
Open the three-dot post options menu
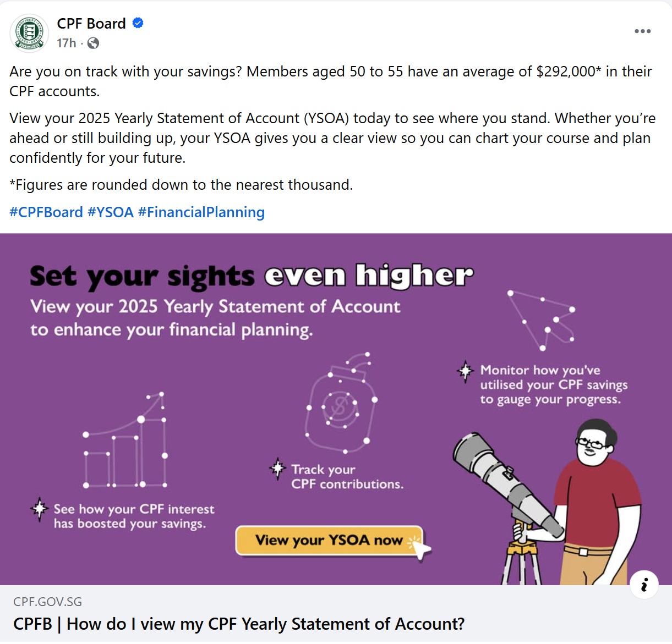(642, 31)
